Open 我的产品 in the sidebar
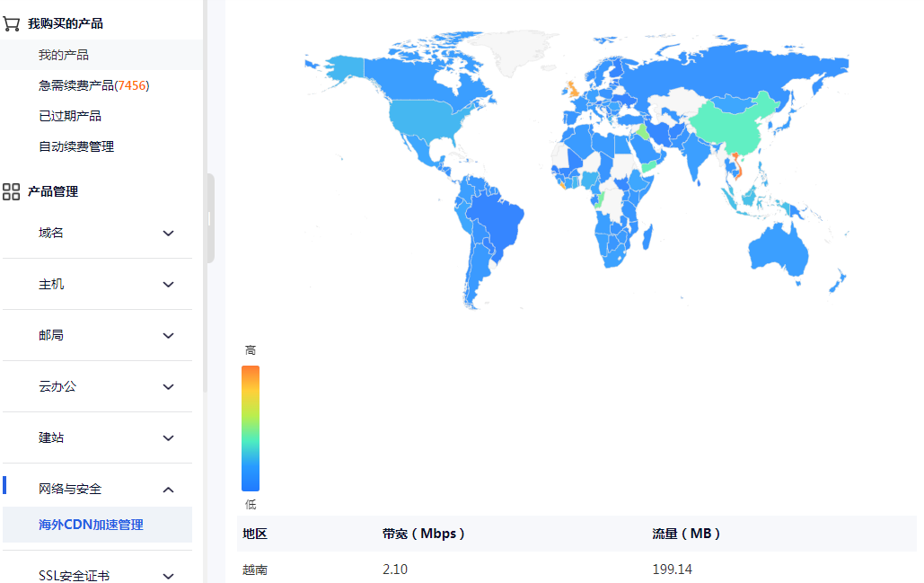Image resolution: width=924 pixels, height=583 pixels. click(x=64, y=55)
